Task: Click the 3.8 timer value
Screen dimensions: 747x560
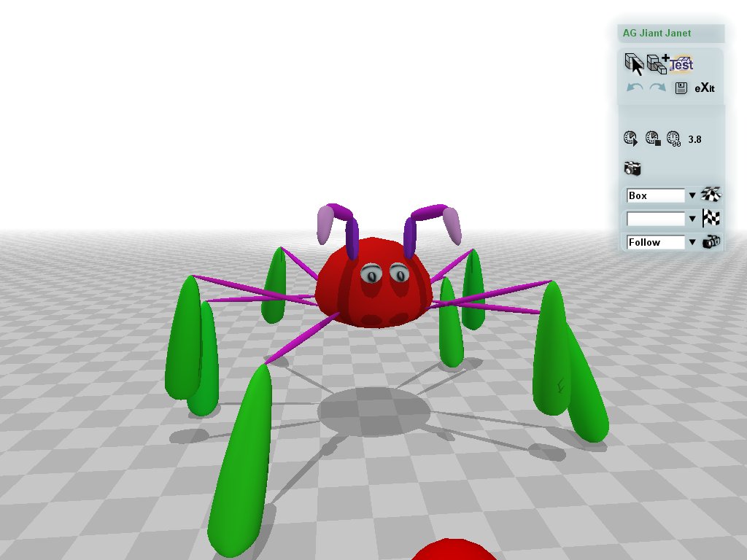Action: pyautogui.click(x=694, y=139)
